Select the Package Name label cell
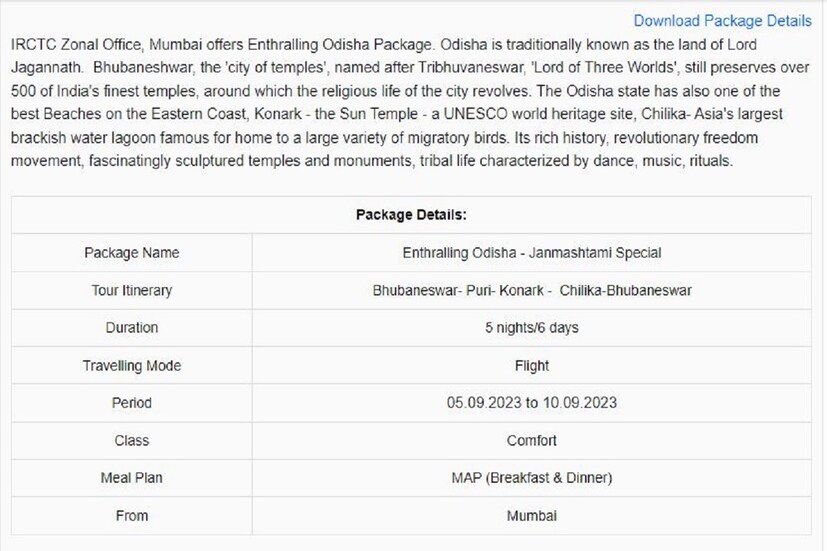Screen dimensions: 827x551 pos(132,253)
